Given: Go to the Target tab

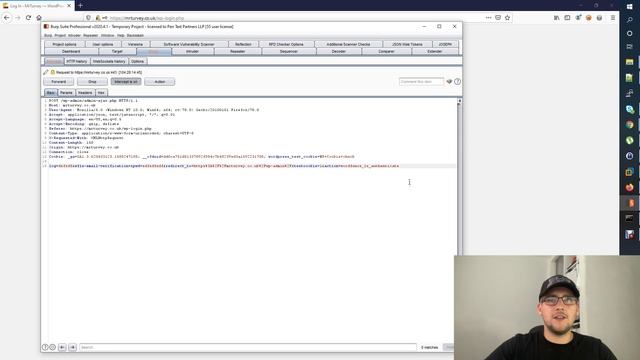Looking at the screenshot, I should 117,51.
